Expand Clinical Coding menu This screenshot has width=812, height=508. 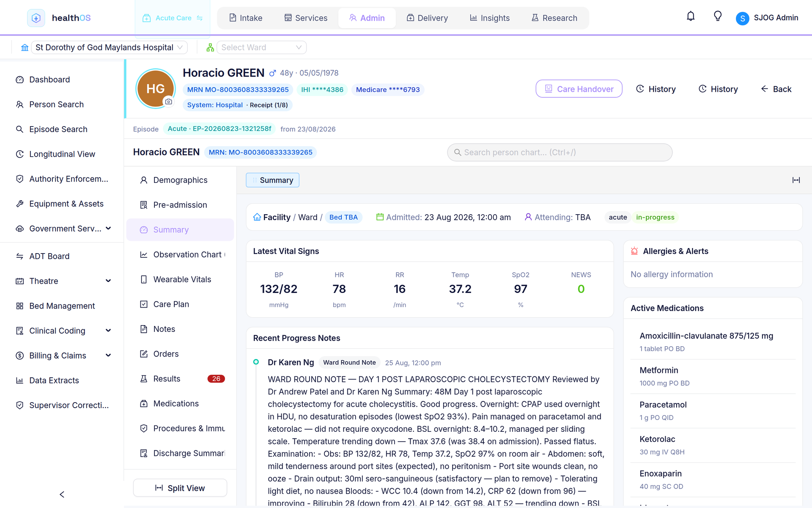click(x=108, y=331)
